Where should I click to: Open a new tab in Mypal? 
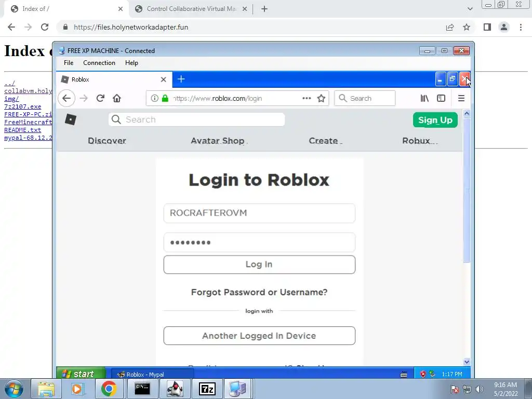tap(181, 79)
